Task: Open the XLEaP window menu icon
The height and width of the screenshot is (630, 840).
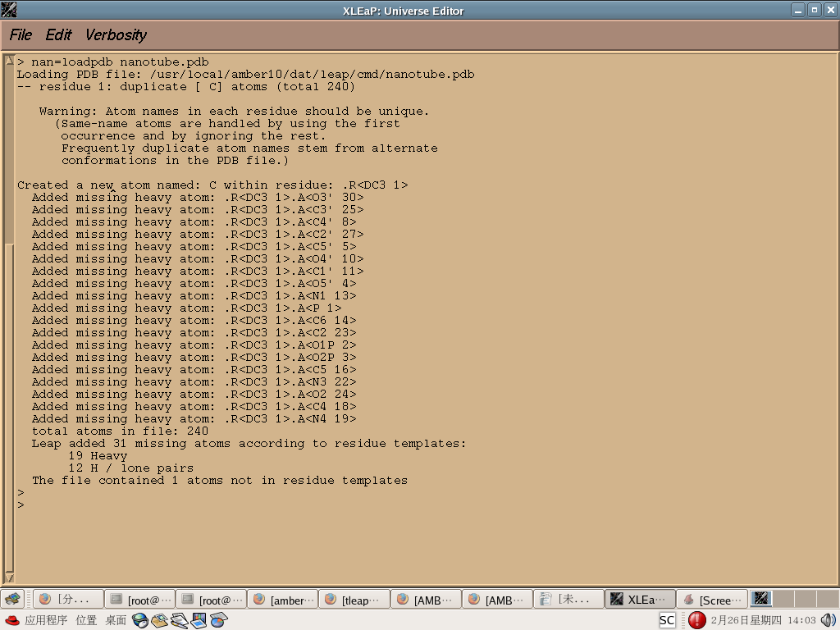Action: (x=9, y=10)
